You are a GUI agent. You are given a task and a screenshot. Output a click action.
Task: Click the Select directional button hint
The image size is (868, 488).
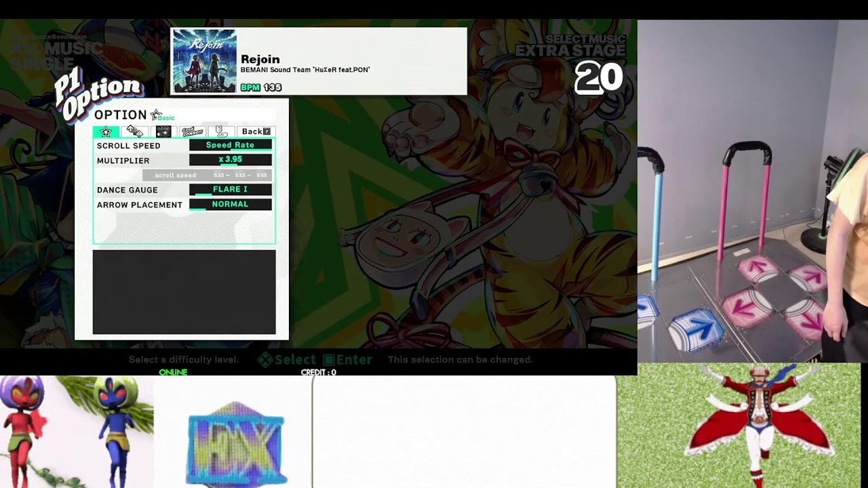(287, 360)
